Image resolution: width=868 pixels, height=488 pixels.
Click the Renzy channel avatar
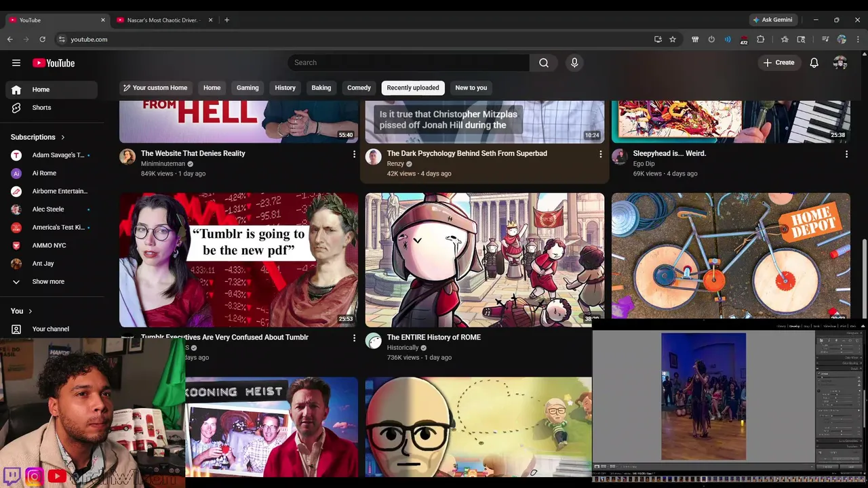[x=374, y=157]
